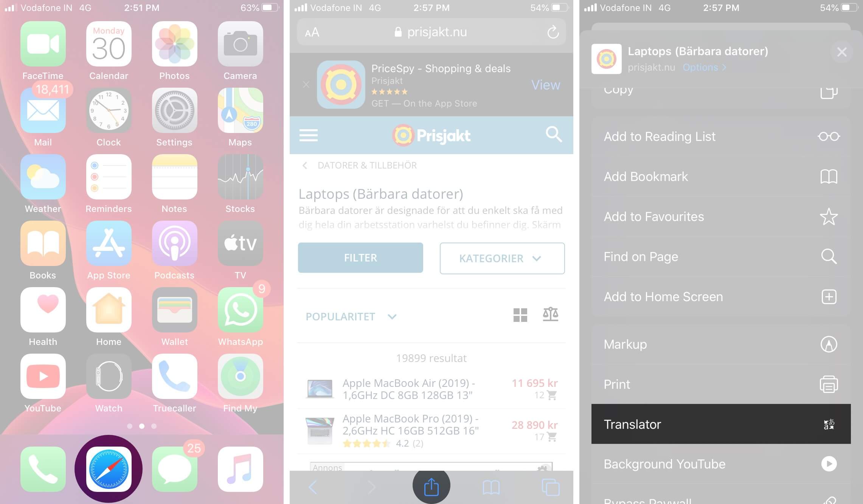Tap Options next to prisjakt.nu link

702,66
